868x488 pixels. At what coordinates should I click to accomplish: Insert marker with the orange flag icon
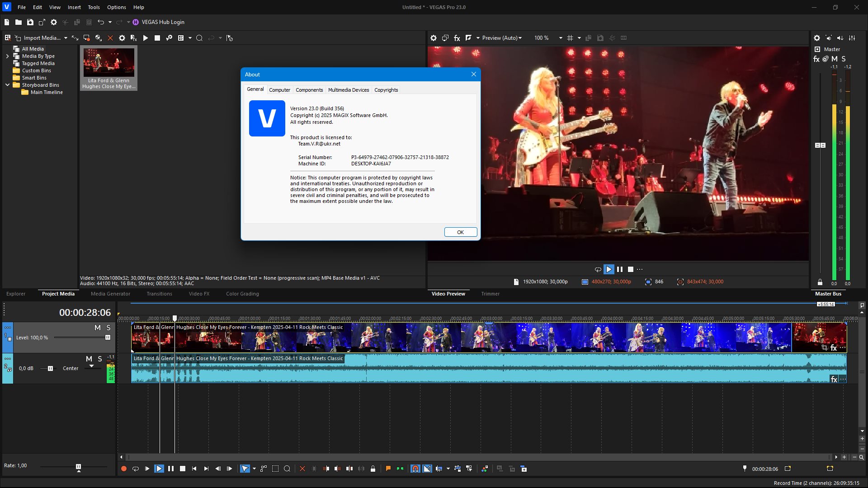click(x=388, y=469)
